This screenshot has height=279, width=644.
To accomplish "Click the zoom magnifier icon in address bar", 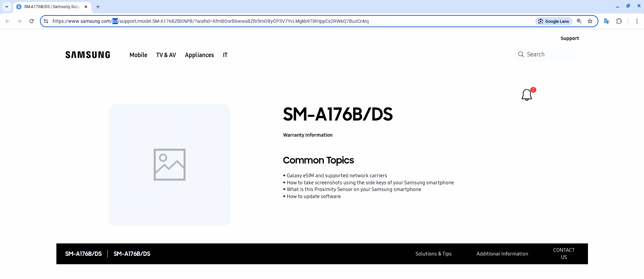I will [x=579, y=21].
